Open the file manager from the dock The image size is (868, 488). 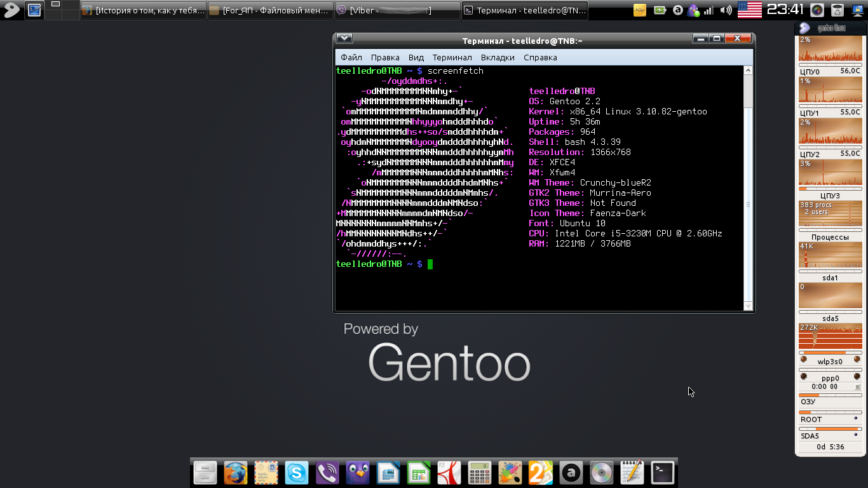click(205, 473)
